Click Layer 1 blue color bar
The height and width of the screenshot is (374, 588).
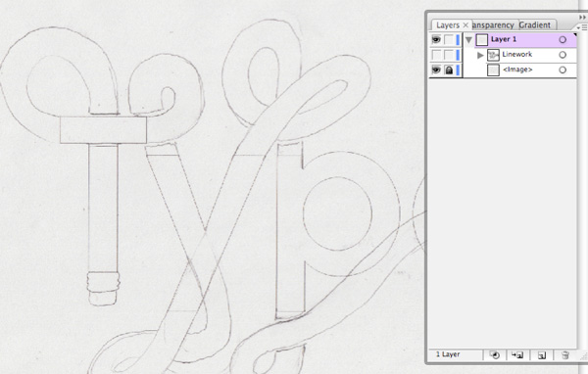(458, 39)
